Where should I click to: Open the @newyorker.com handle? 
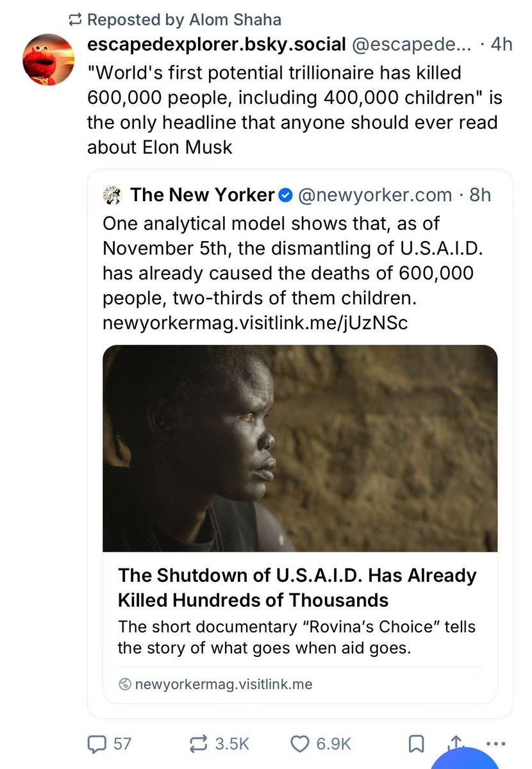point(374,195)
